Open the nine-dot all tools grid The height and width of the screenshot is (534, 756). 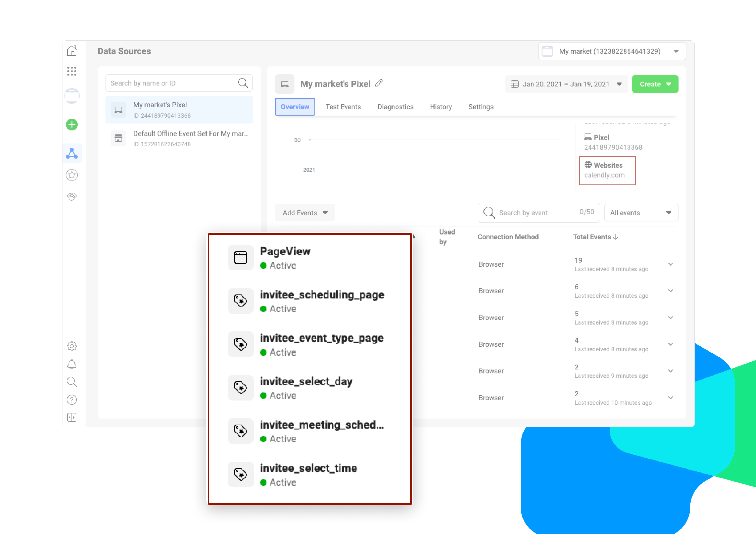click(72, 71)
